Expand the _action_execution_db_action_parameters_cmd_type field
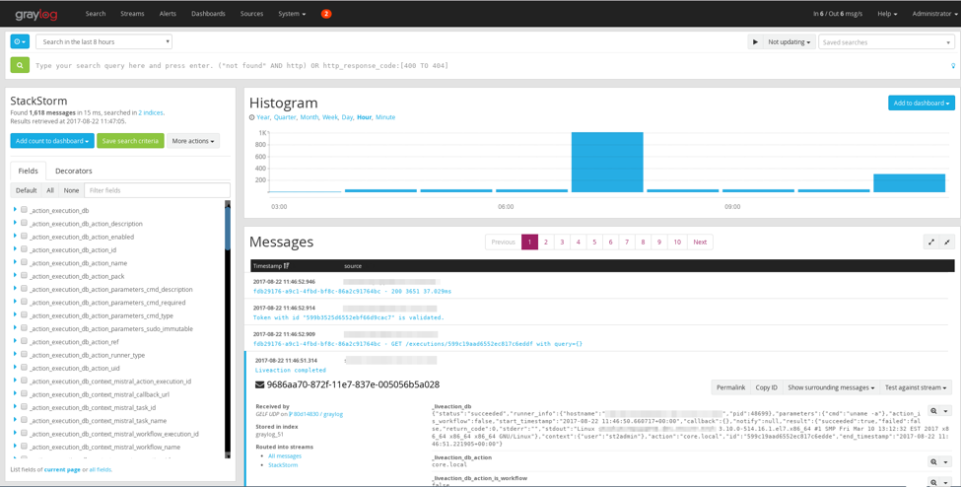 click(15, 315)
